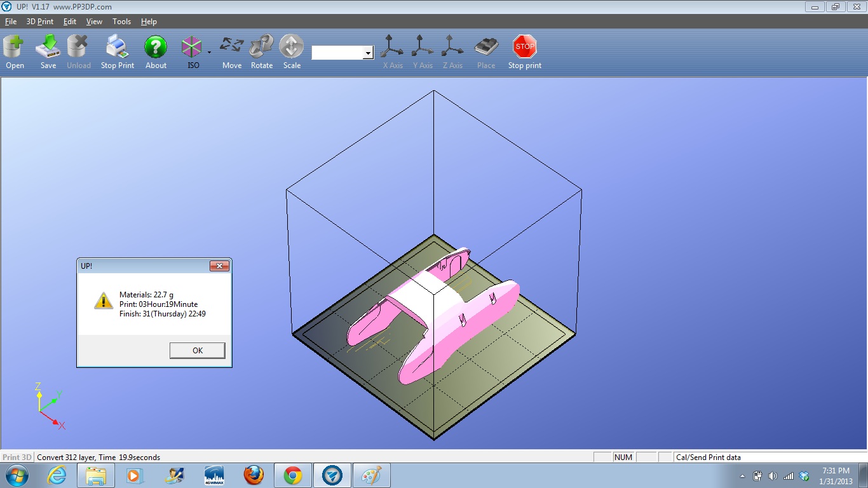Viewport: 868px width, 488px height.
Task: Launch Internet Explorer from taskbar
Action: (57, 475)
